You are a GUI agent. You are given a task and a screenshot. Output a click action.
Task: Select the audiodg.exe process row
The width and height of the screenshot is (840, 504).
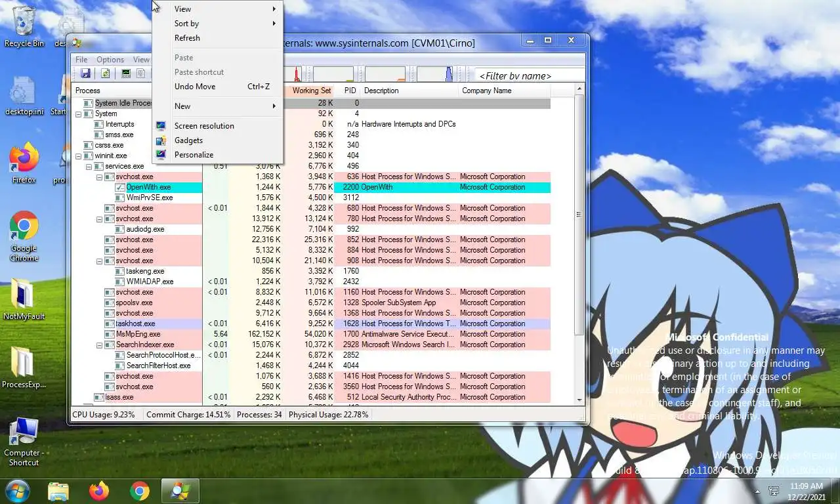click(311, 229)
